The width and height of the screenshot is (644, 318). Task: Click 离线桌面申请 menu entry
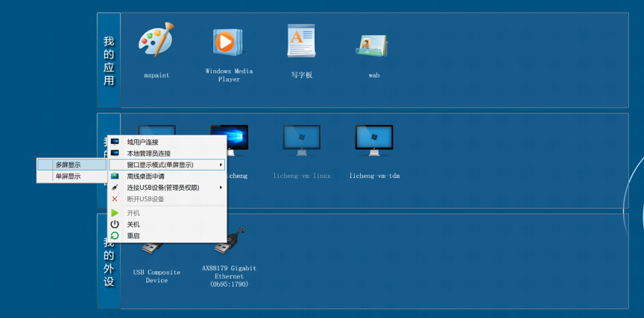coord(145,177)
